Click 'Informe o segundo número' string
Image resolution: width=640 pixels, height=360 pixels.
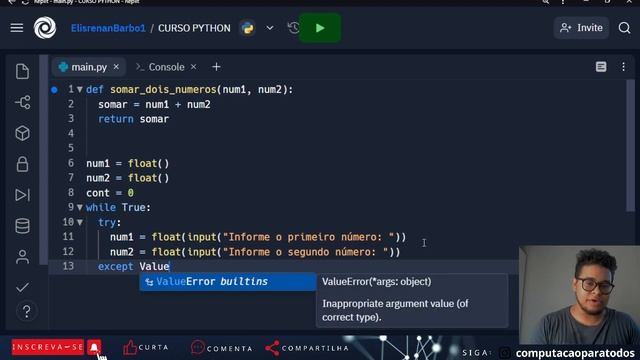pos(306,252)
